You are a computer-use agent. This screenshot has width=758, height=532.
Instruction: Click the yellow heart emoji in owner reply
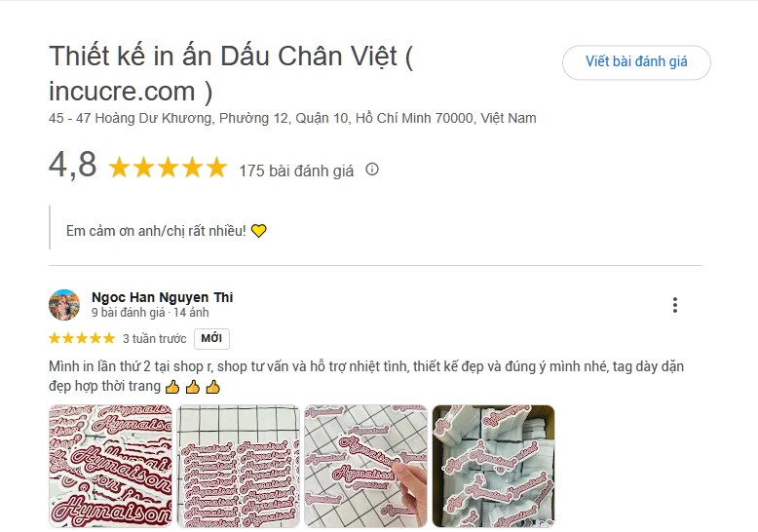[258, 231]
